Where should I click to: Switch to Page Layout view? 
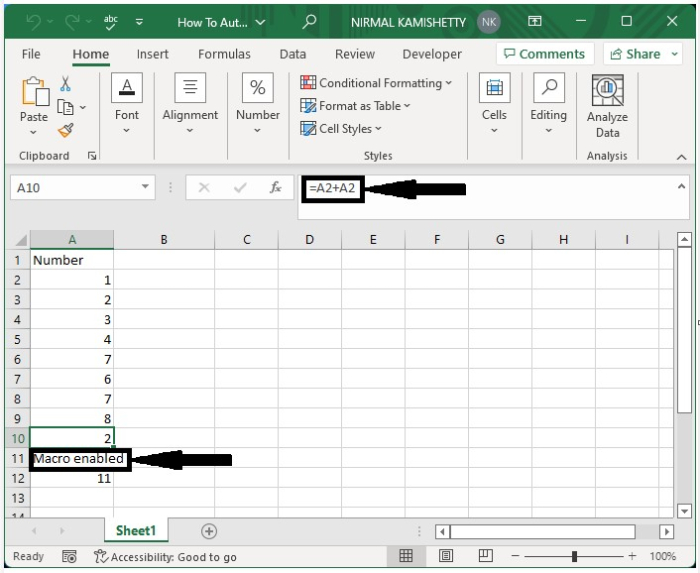pyautogui.click(x=446, y=556)
